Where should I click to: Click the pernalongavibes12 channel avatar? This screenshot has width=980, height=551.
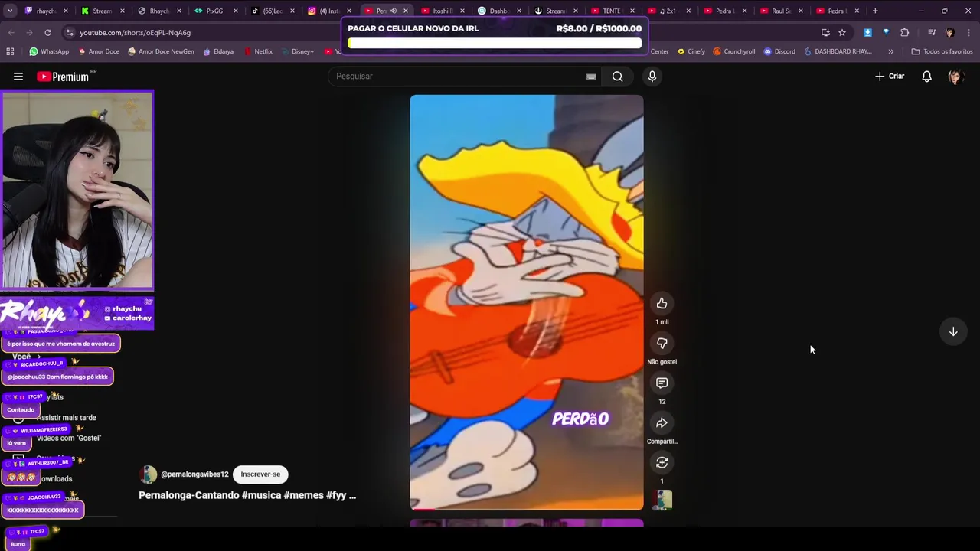click(x=148, y=474)
